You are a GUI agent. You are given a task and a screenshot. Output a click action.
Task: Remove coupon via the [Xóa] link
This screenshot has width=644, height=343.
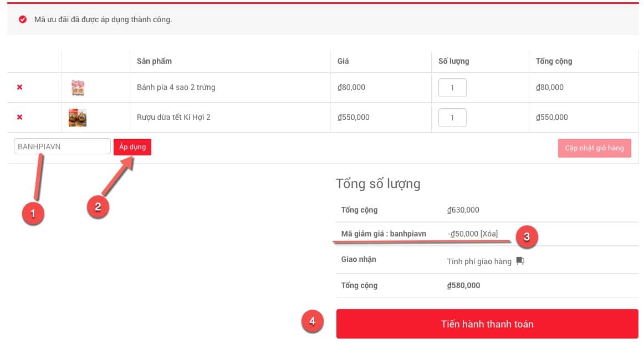[489, 234]
